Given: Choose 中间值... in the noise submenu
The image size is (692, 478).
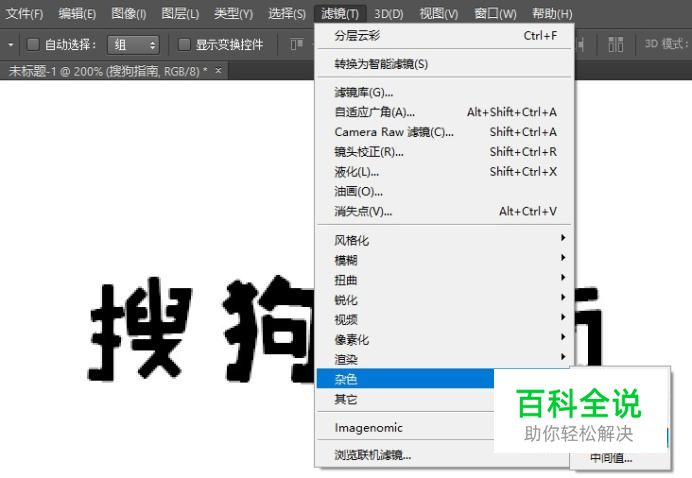Looking at the screenshot, I should pyautogui.click(x=611, y=459).
